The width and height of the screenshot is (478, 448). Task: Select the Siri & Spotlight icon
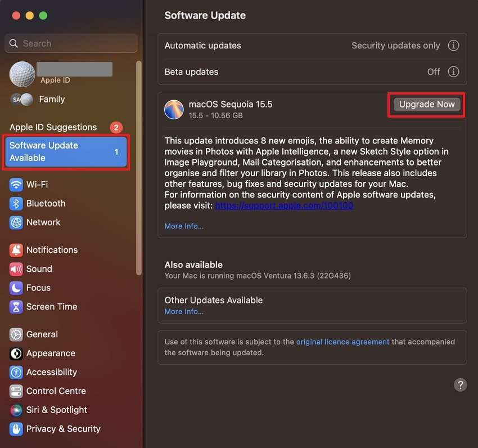click(16, 410)
